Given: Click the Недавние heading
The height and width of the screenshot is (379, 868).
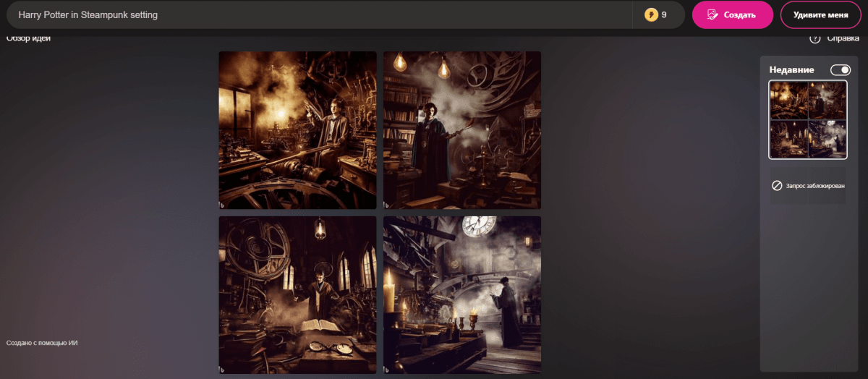Looking at the screenshot, I should [792, 69].
